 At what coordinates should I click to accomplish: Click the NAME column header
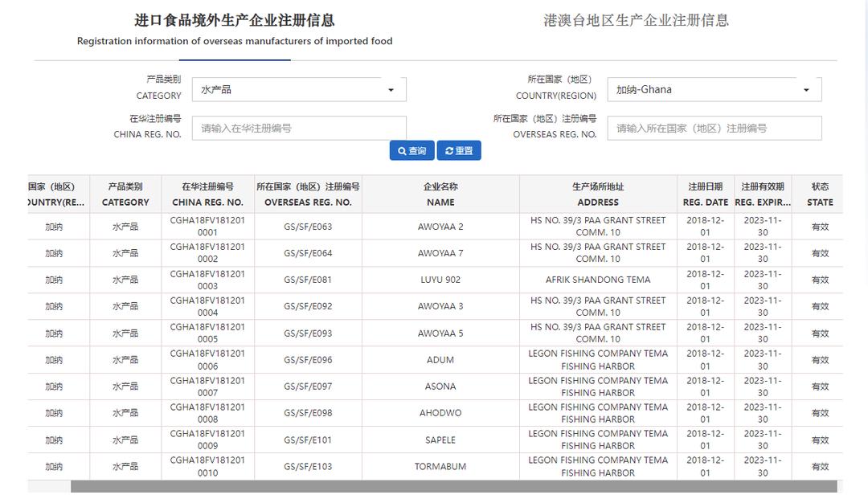point(440,194)
